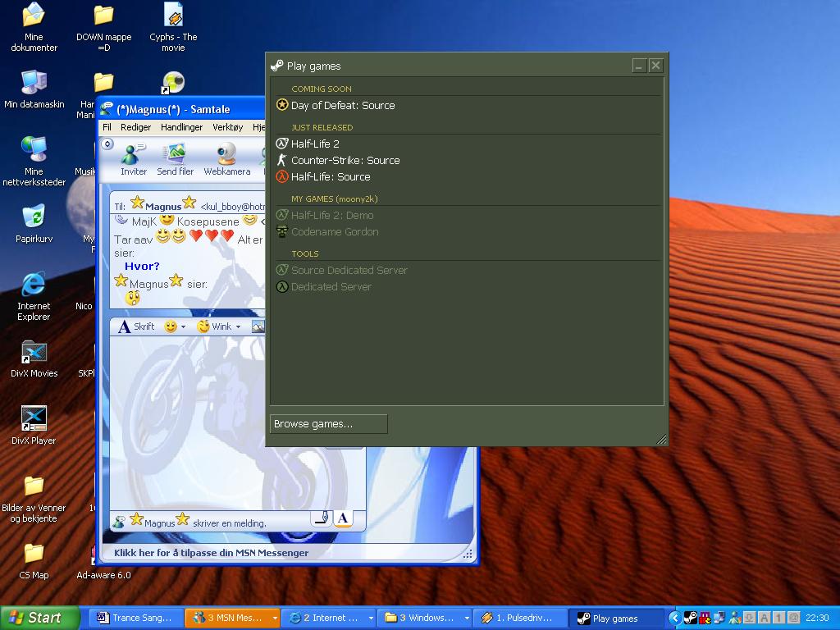The image size is (840, 630).
Task: Open Min datamaskin desktop icon
Action: 34,89
